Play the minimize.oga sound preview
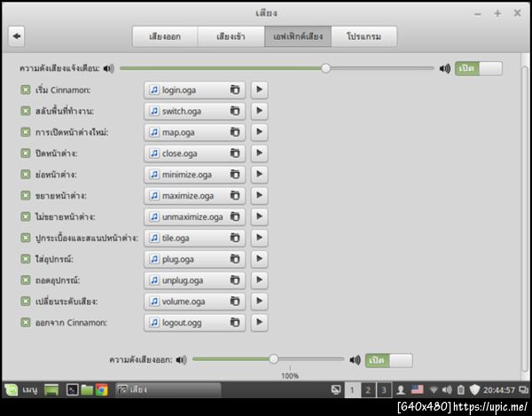532x416 pixels. (x=259, y=175)
